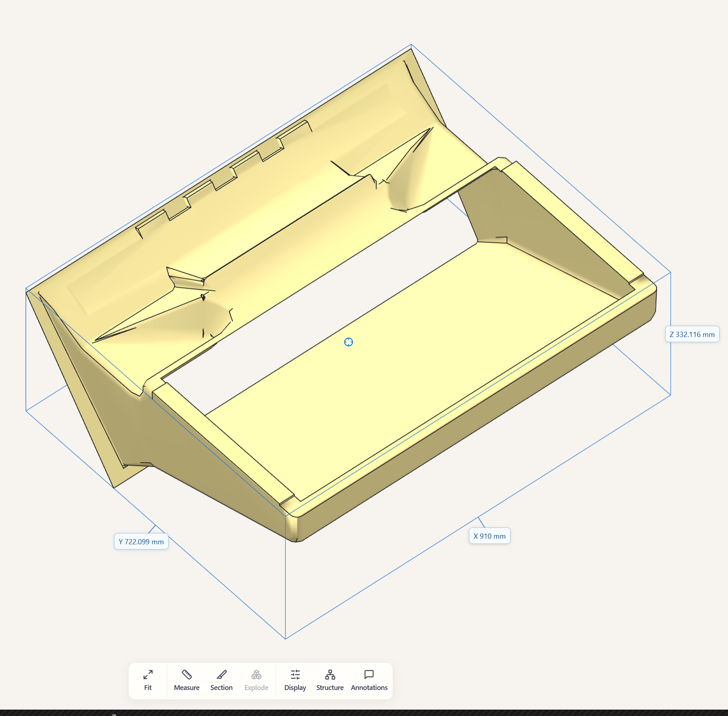Select the Z 332.116 mm dimension label
The height and width of the screenshot is (716, 728).
click(x=692, y=334)
